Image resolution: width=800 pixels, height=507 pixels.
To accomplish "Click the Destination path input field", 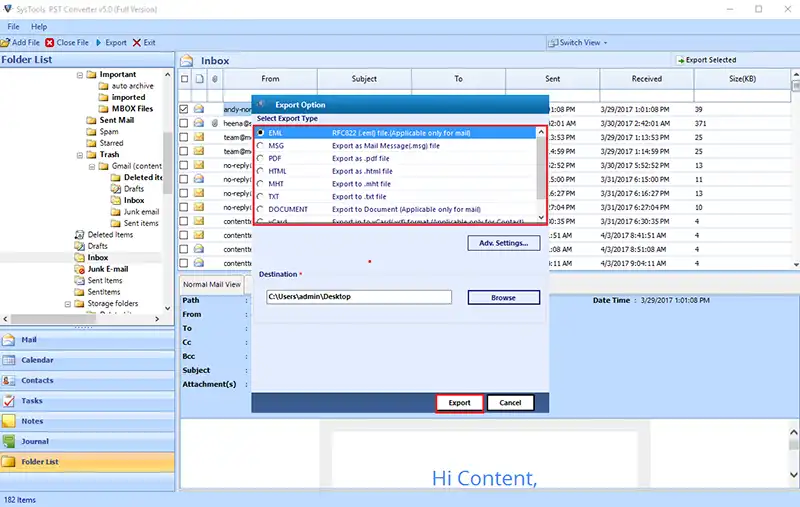I will click(359, 297).
